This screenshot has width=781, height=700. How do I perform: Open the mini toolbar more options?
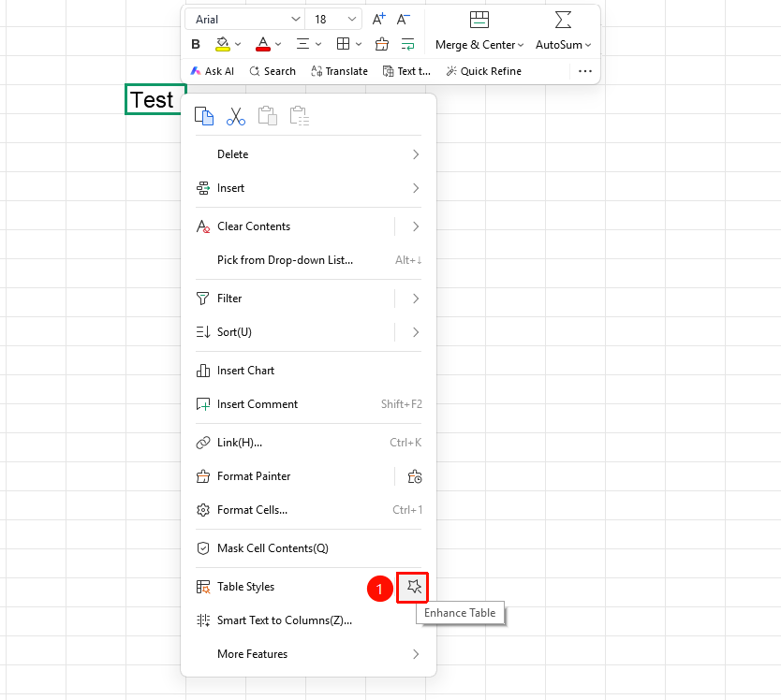(585, 71)
